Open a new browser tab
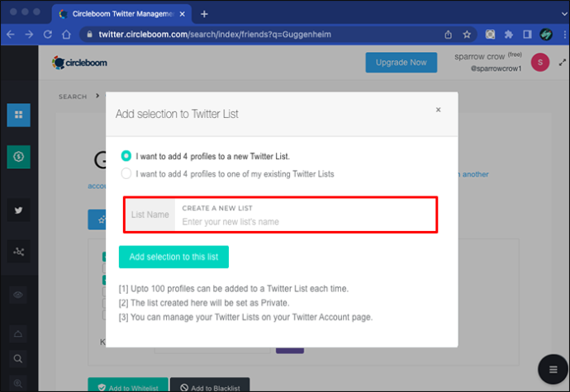This screenshot has height=392, width=570. tap(204, 14)
